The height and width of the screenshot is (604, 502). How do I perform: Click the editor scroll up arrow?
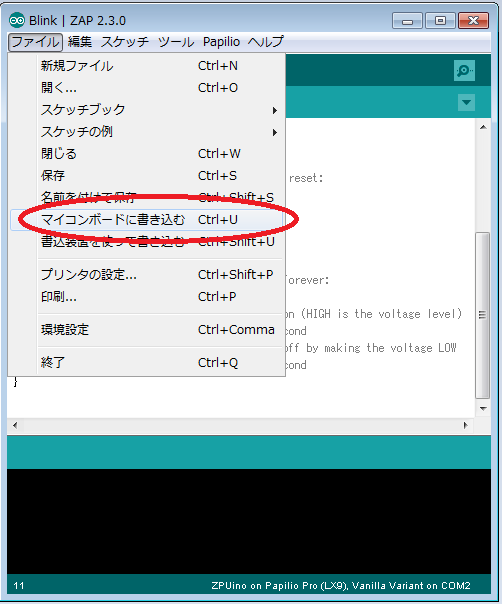tap(483, 127)
